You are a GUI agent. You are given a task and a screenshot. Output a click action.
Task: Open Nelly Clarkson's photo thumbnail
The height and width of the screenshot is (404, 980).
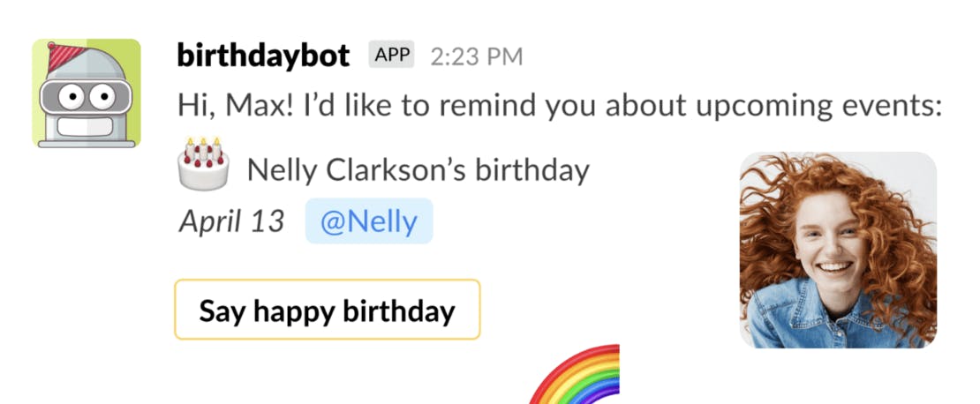tap(838, 250)
